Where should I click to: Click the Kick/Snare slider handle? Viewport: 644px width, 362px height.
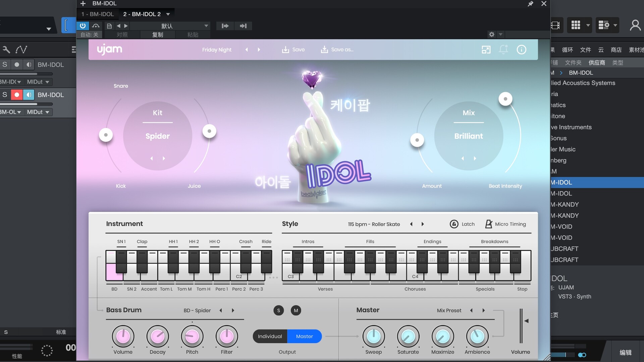106,135
